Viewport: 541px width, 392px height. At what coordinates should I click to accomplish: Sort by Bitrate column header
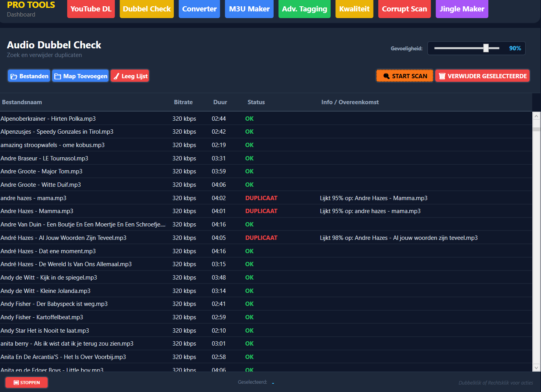click(183, 102)
